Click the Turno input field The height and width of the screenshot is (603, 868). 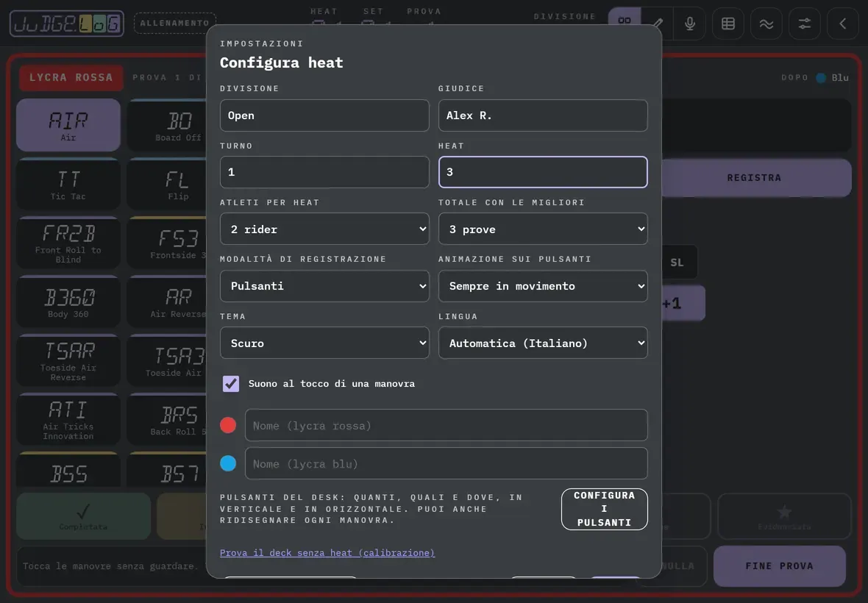tap(324, 172)
